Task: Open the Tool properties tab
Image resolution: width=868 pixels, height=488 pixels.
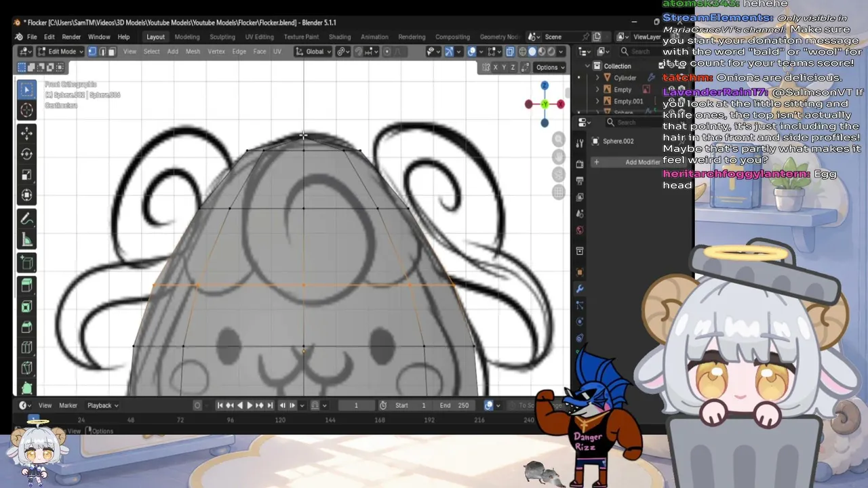Action: (x=580, y=143)
